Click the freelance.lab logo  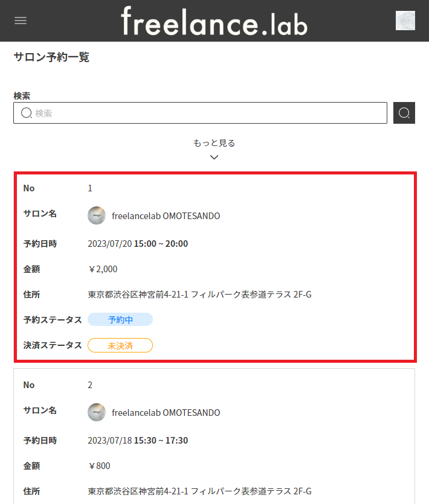[x=214, y=21]
